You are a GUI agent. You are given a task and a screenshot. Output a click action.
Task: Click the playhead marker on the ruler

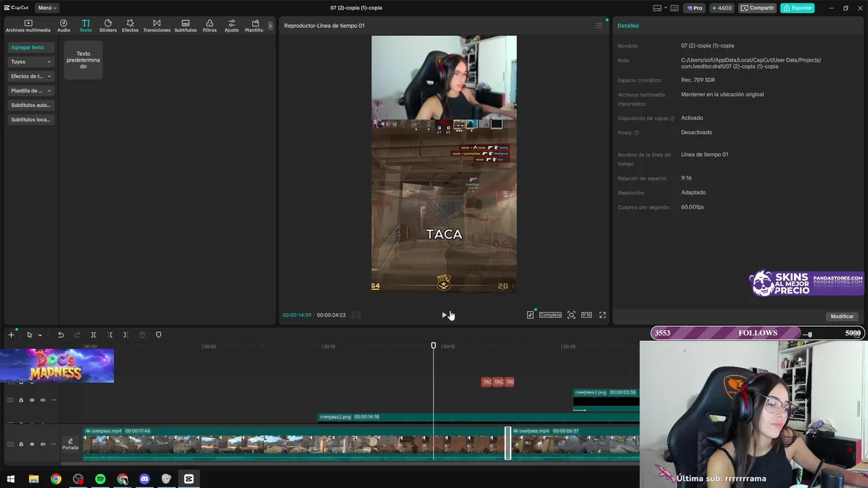coord(433,346)
